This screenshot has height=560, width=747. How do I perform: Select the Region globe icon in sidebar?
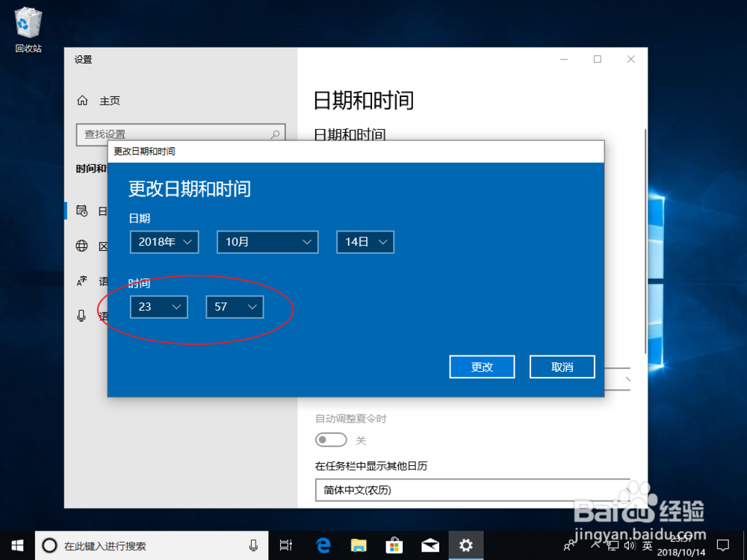[82, 246]
